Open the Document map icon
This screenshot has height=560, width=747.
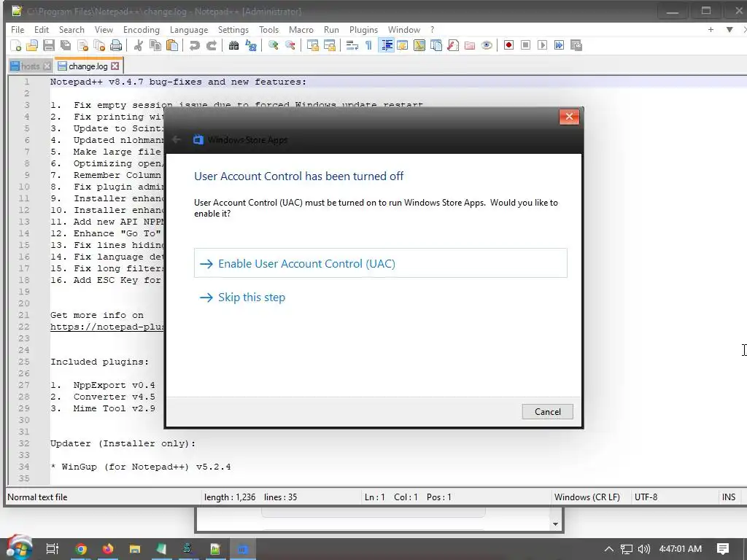coord(419,45)
